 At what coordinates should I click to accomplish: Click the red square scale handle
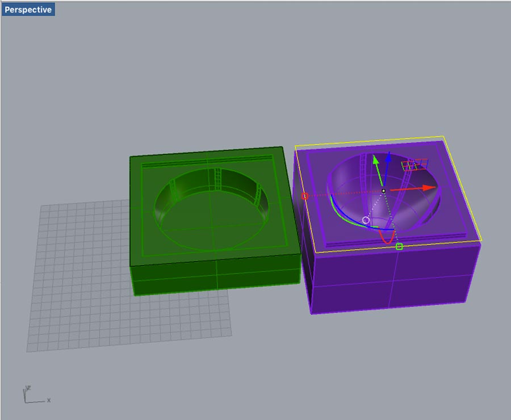coord(305,196)
